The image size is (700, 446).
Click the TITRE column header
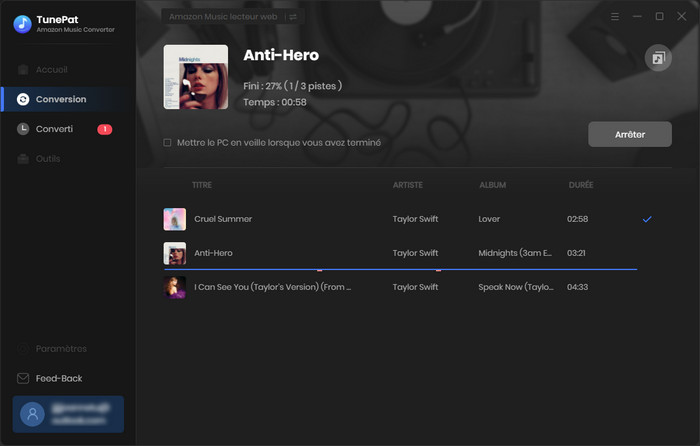coord(202,185)
